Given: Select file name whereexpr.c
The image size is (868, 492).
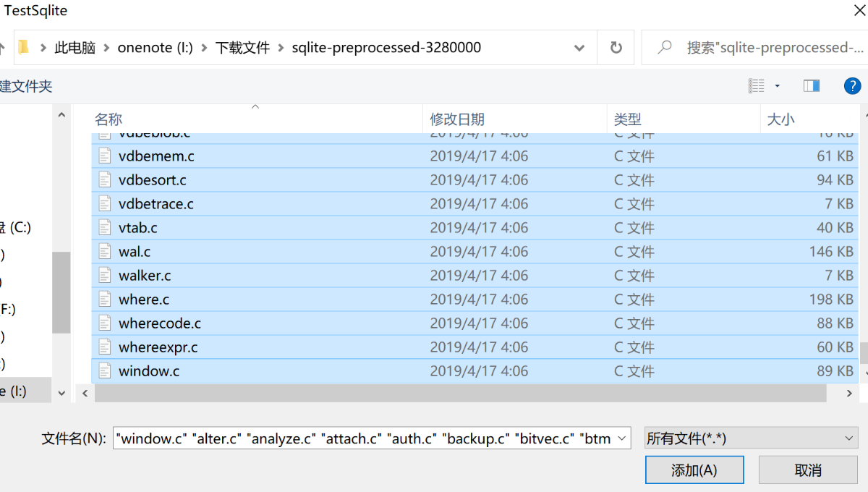Looking at the screenshot, I should (x=158, y=347).
